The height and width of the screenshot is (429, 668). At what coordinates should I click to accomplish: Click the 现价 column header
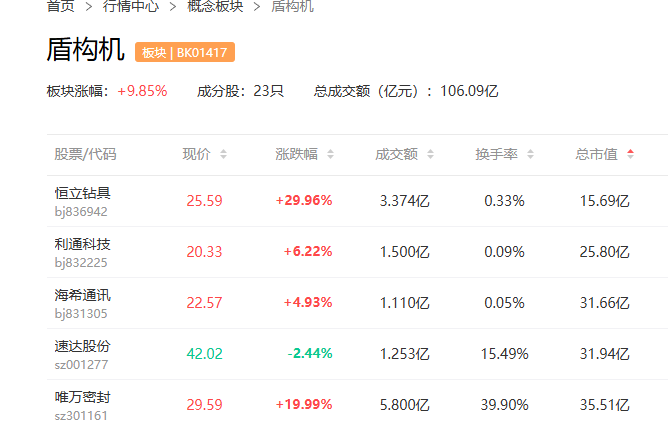point(196,154)
